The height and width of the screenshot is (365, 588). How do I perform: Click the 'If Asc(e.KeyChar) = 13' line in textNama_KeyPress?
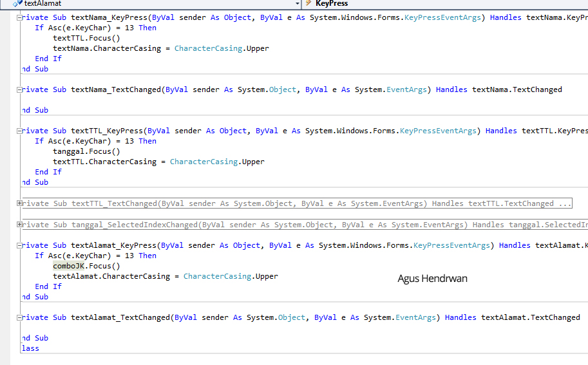coord(95,28)
